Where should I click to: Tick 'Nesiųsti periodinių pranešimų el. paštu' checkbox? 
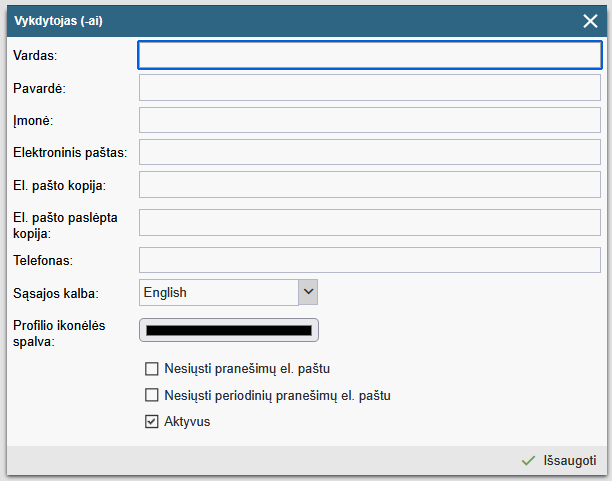coord(152,395)
